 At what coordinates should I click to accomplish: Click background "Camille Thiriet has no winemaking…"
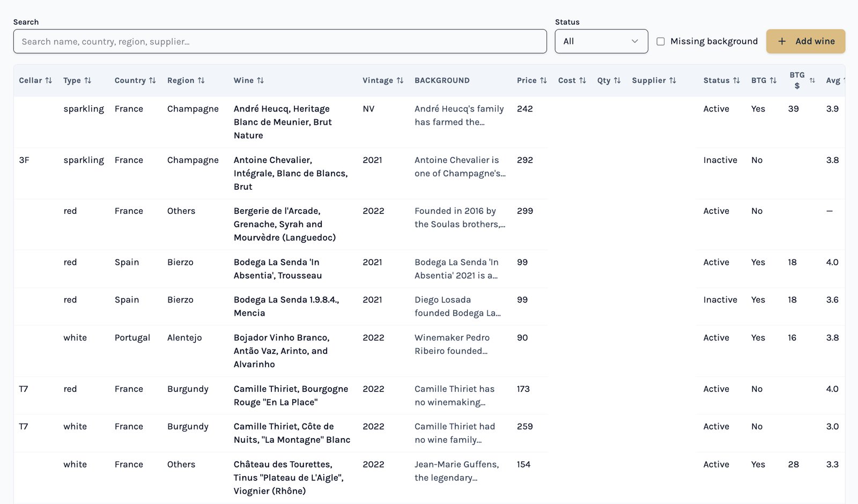454,395
